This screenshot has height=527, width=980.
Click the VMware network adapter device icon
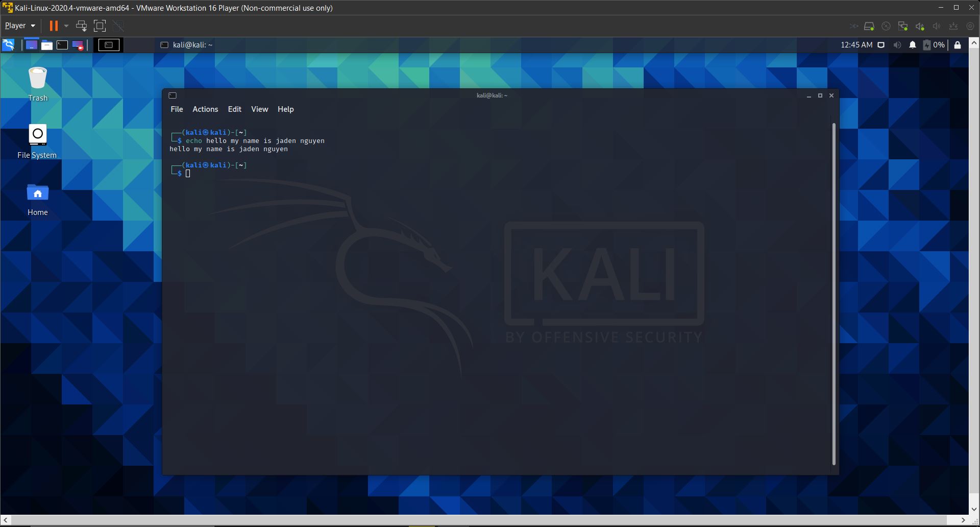903,26
